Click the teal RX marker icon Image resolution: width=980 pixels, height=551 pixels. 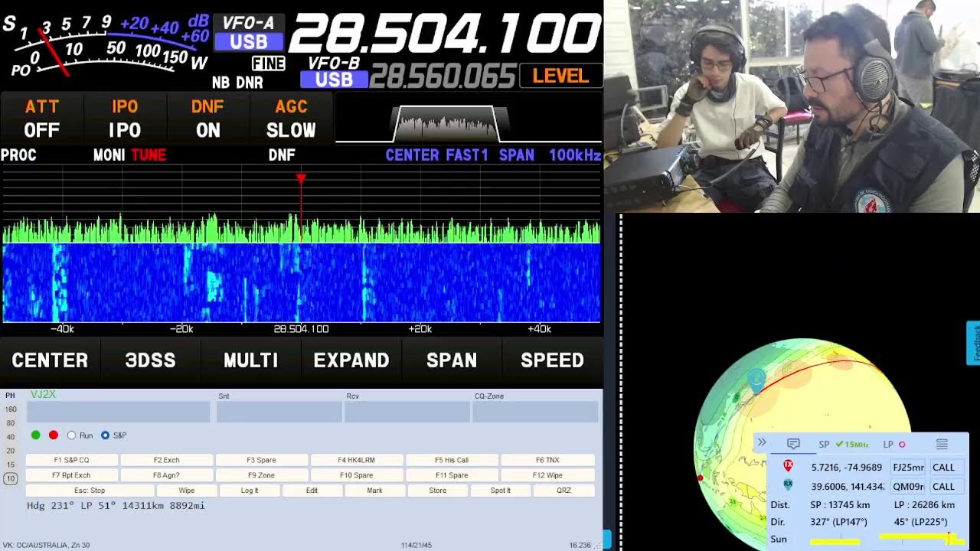point(788,485)
